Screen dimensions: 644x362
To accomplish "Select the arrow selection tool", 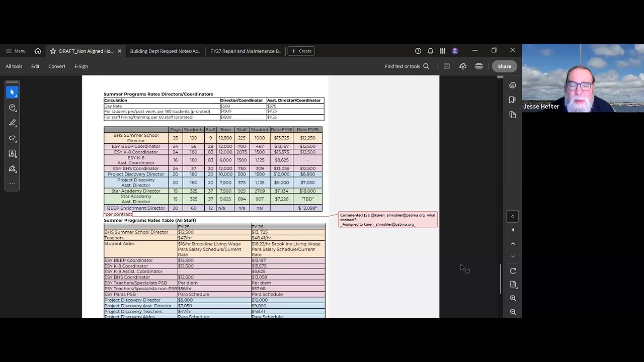I will (x=13, y=93).
